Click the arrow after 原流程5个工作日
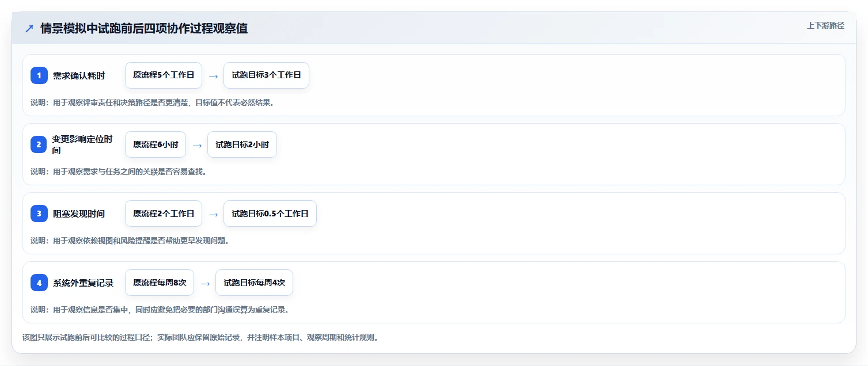The height and width of the screenshot is (366, 868). [213, 76]
